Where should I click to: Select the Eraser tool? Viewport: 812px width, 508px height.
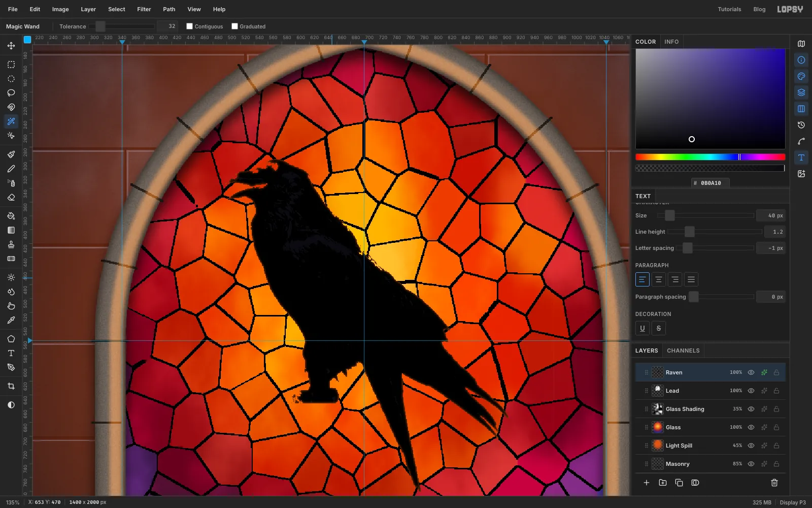tap(11, 197)
